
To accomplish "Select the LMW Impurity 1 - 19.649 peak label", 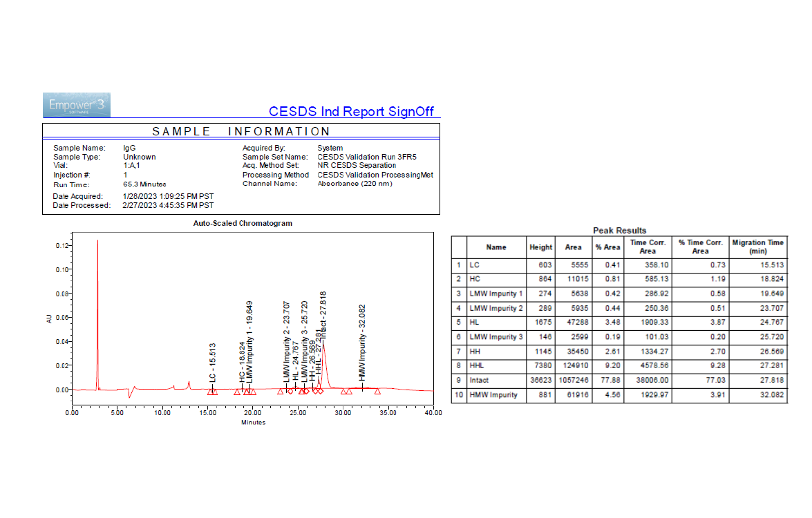I will coord(250,341).
